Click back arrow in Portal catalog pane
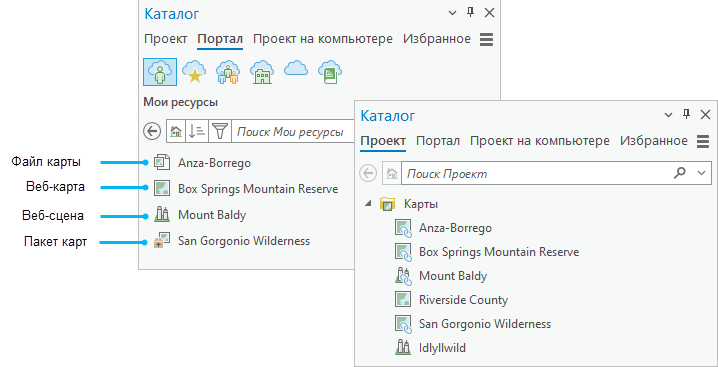 coord(152,131)
